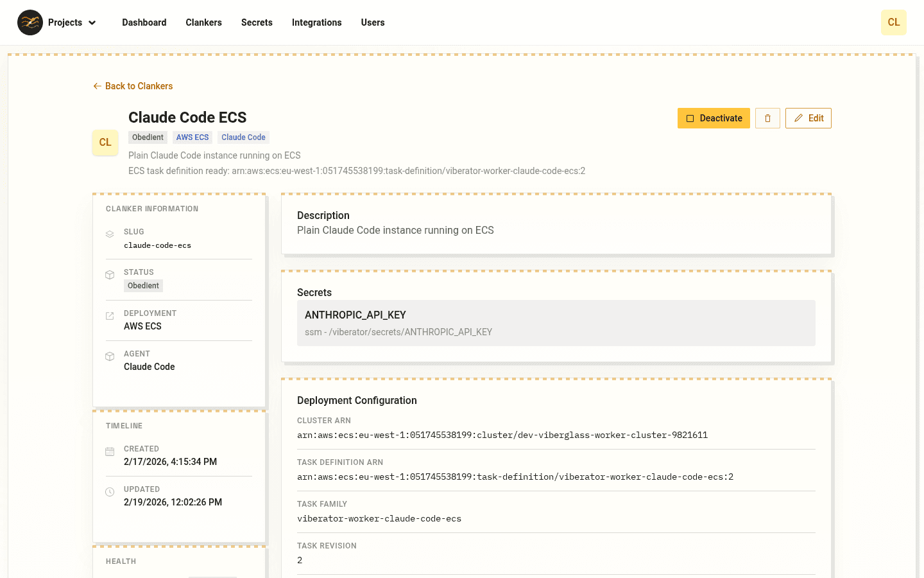Click the Viberator logo in the top bar
924x578 pixels.
(x=30, y=22)
